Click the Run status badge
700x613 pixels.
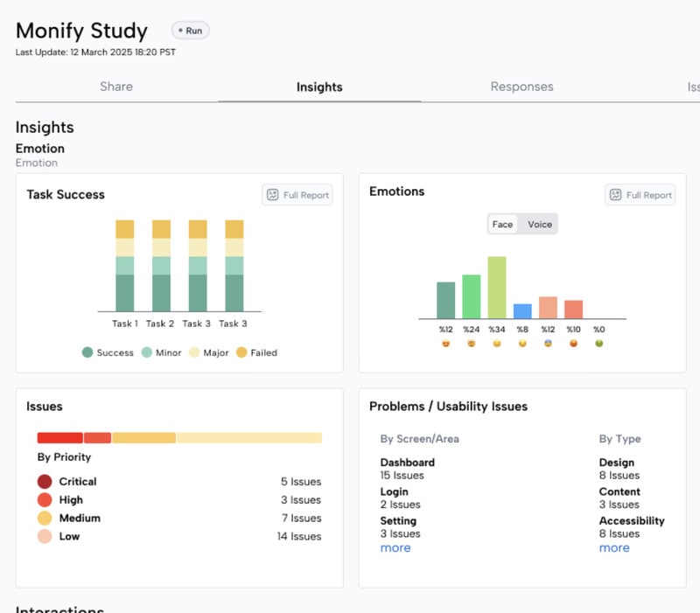click(190, 31)
